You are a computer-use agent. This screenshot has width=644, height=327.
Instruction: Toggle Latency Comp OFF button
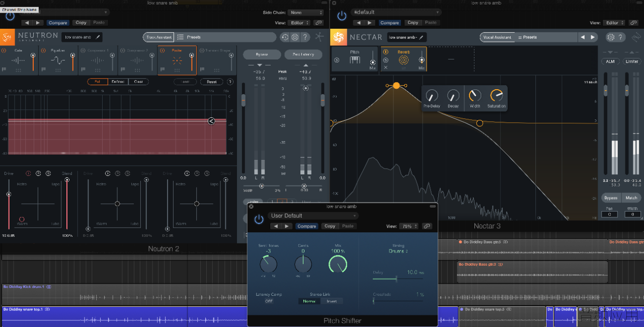(x=269, y=301)
